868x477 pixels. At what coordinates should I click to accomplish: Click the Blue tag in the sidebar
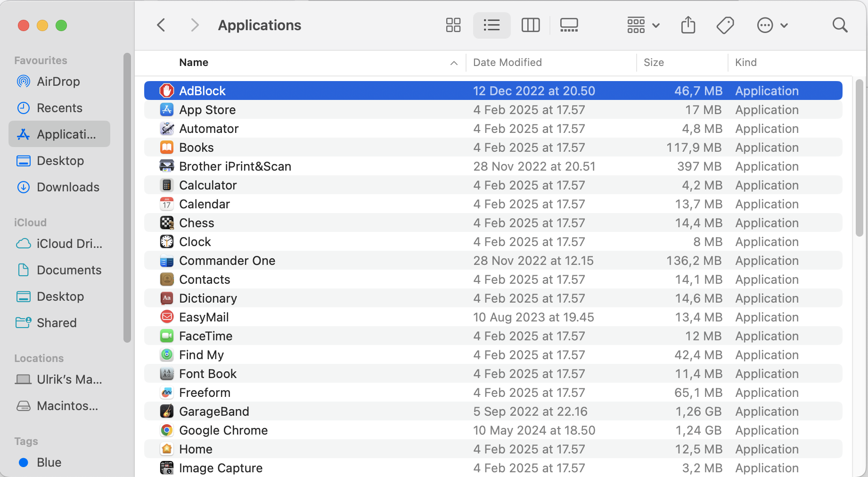49,462
